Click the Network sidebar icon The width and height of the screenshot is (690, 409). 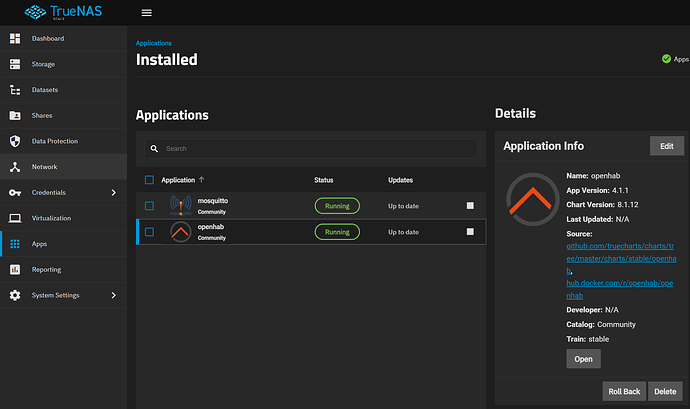(15, 167)
